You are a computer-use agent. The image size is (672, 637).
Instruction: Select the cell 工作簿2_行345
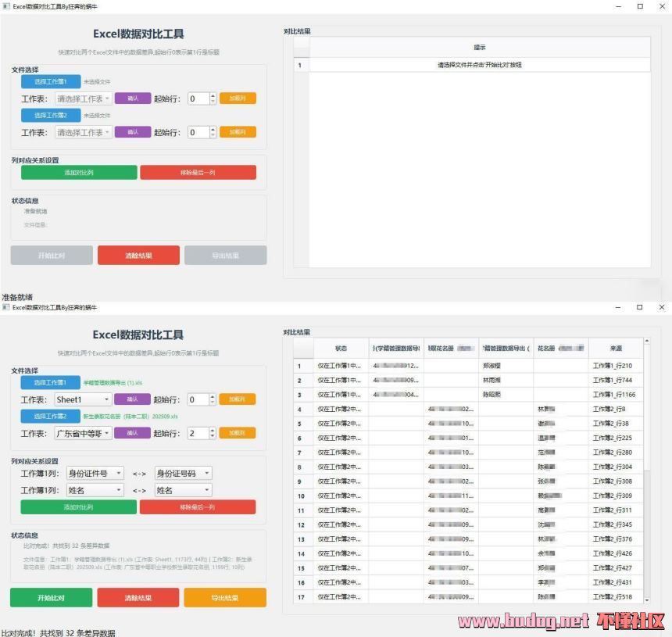point(616,524)
